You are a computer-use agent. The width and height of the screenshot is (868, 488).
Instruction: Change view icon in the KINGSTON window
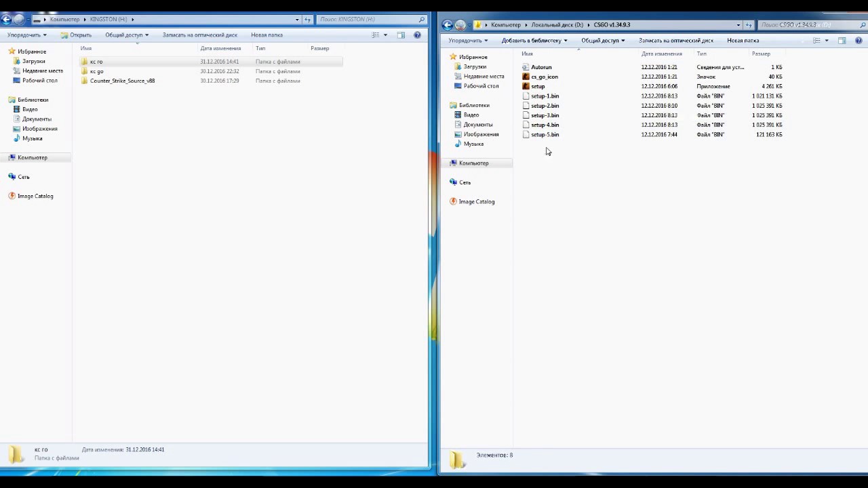pyautogui.click(x=376, y=35)
